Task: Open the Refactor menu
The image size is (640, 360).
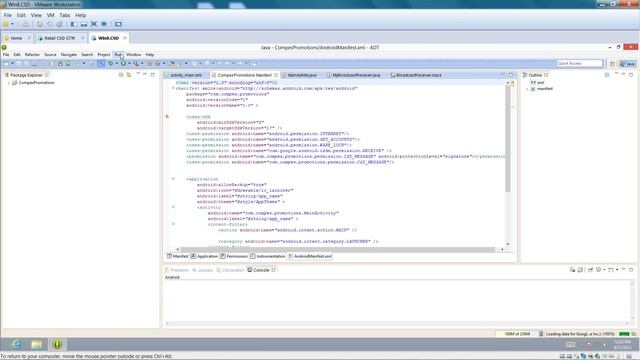Action: coord(32,54)
